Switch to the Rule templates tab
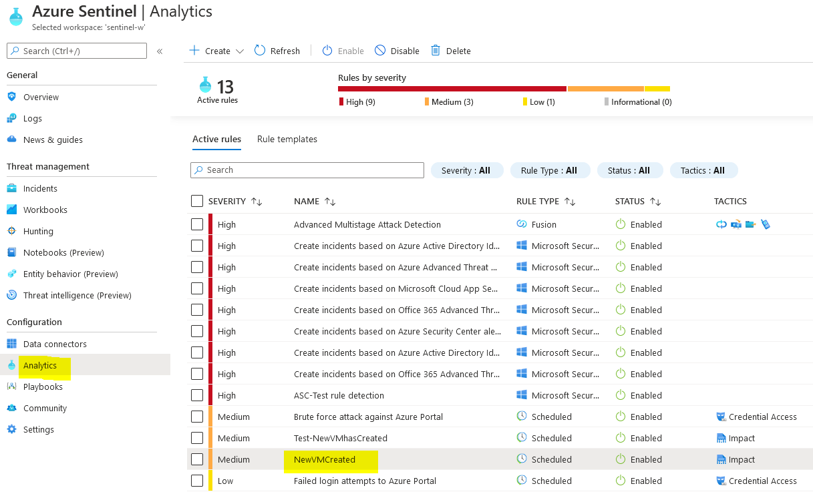The image size is (813, 504). tap(287, 139)
